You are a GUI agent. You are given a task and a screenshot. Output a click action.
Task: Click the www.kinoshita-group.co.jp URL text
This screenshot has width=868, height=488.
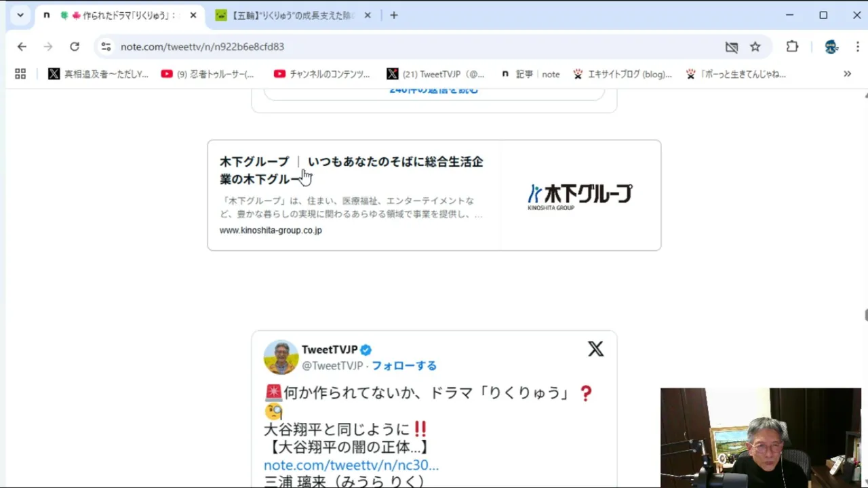[x=271, y=230]
